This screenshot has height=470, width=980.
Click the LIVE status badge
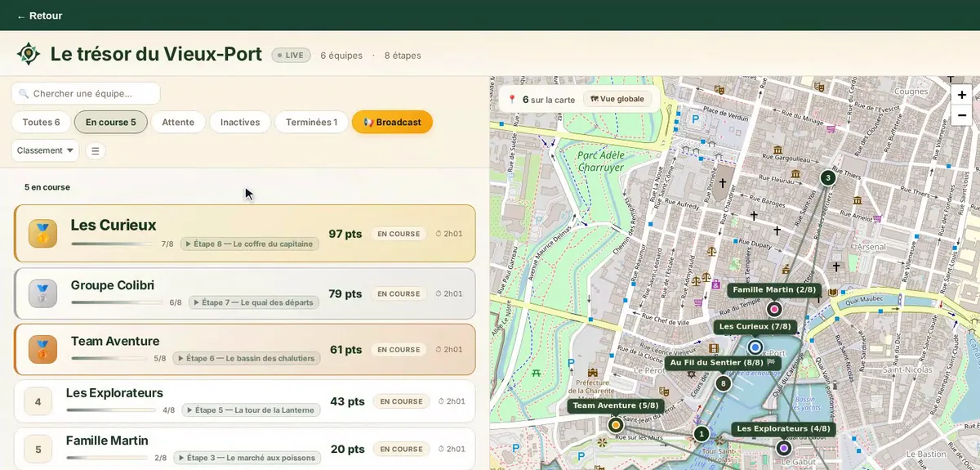click(291, 56)
